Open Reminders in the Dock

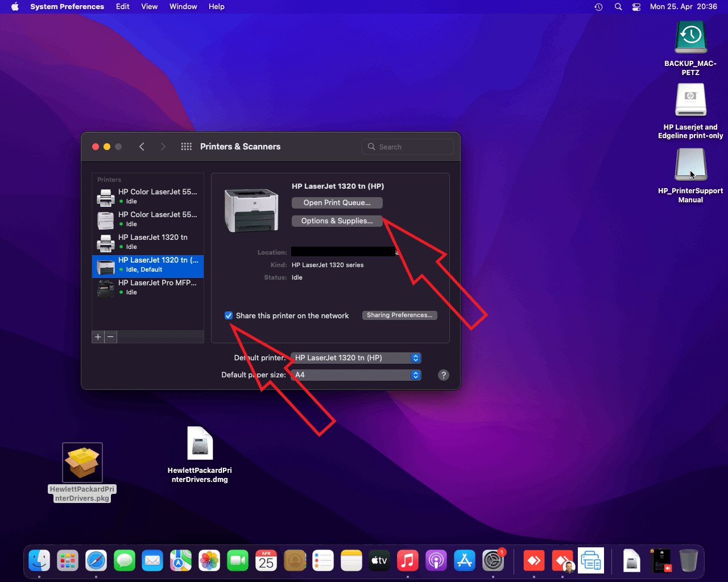pyautogui.click(x=323, y=561)
